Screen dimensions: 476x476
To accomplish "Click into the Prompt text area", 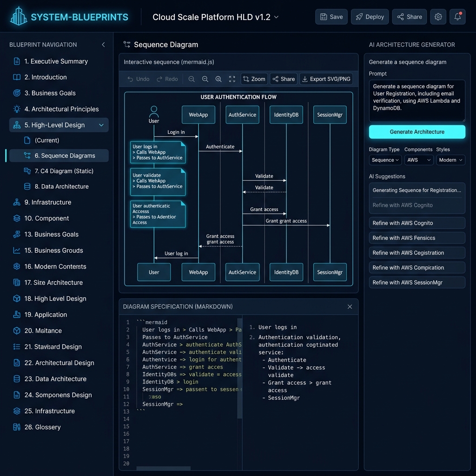I will (417, 101).
